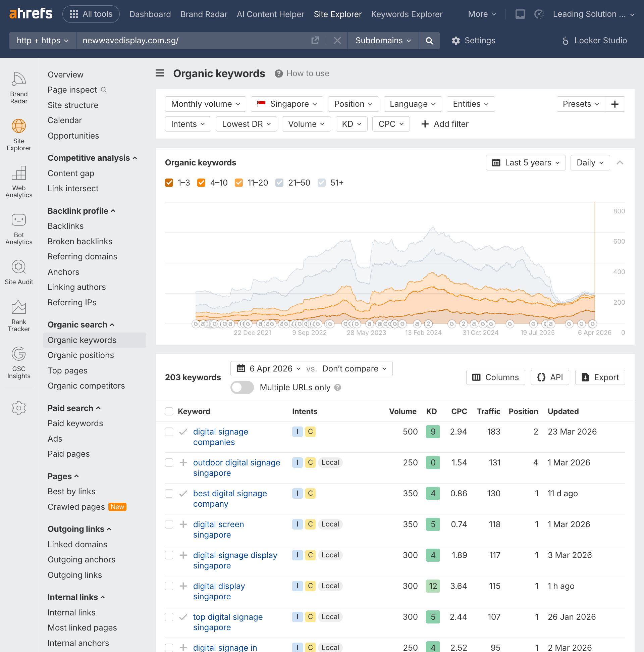Screen dimensions: 644x652
Task: Open the messages icon in top bar
Action: click(520, 14)
